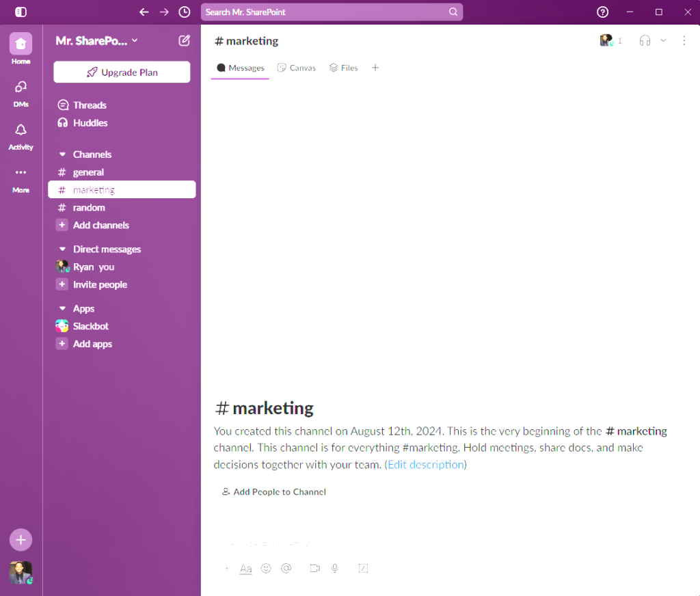700x596 pixels.
Task: Open marketing channel details from header
Action: coord(246,41)
